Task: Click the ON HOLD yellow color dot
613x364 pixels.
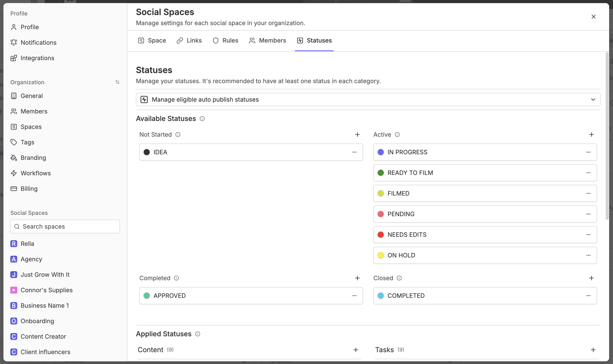Action: click(x=380, y=255)
